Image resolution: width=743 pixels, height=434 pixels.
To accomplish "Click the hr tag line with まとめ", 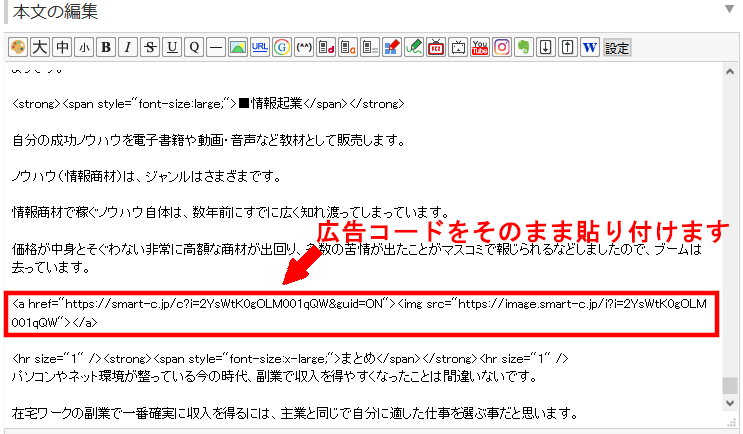I will point(290,359).
